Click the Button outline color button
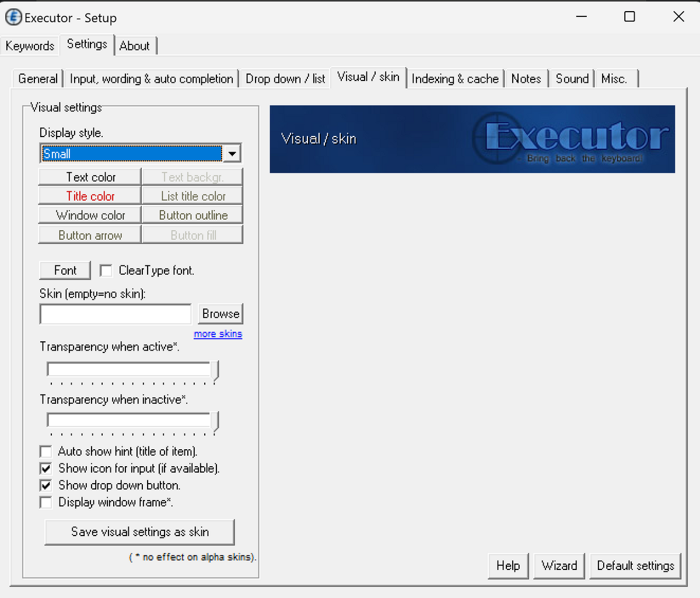This screenshot has width=700, height=598. [193, 215]
